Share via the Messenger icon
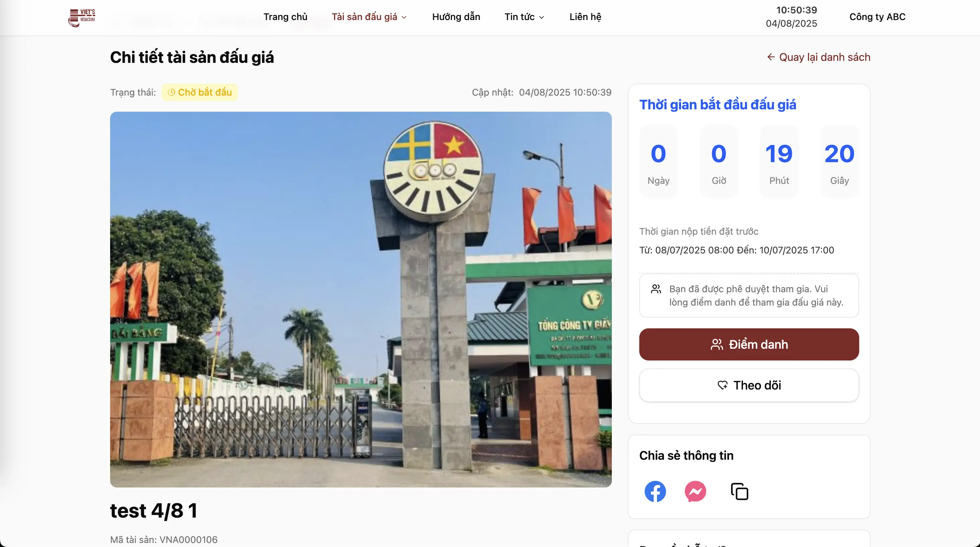This screenshot has width=980, height=547. point(696,491)
